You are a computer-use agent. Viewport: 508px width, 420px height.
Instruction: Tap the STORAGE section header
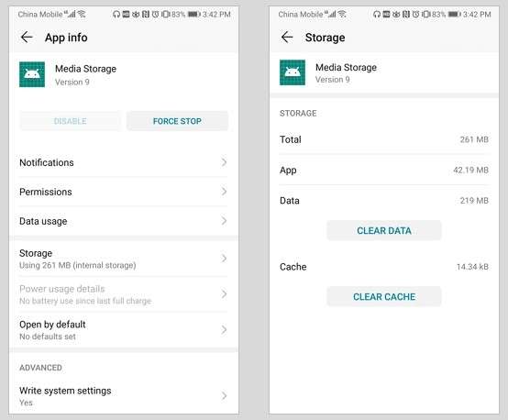[298, 113]
